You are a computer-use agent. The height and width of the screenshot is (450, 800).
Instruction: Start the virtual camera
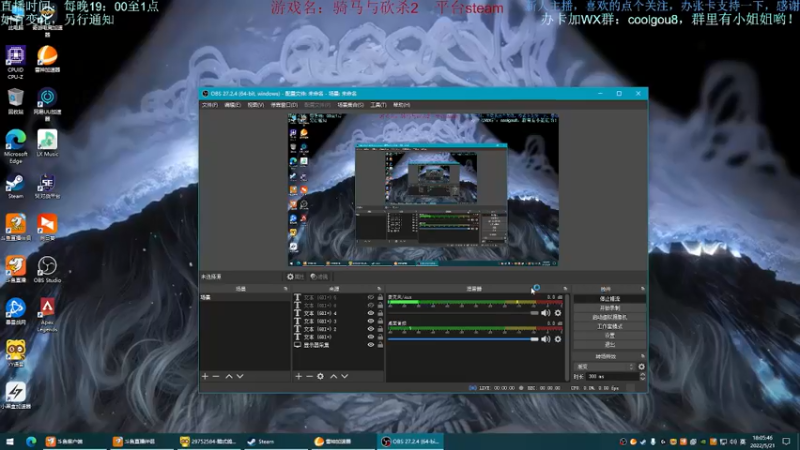(610, 317)
